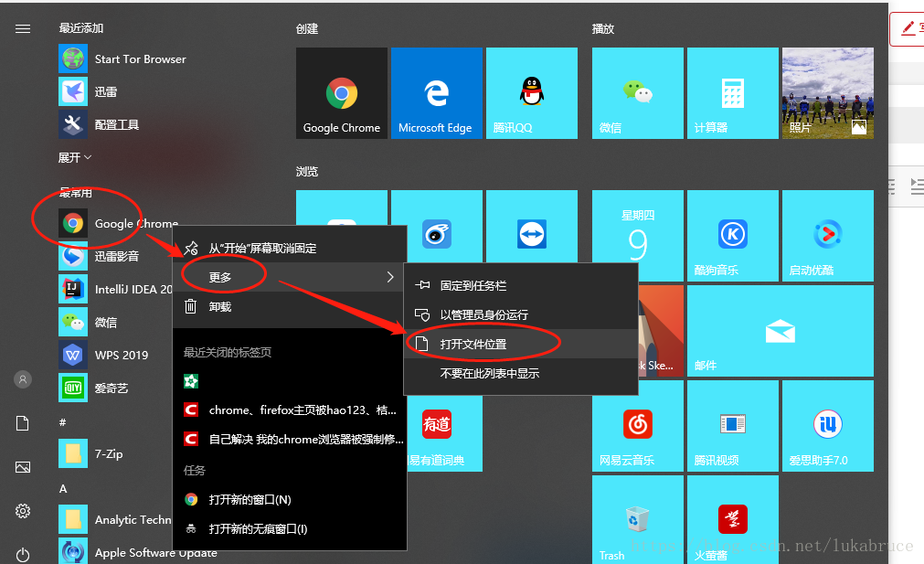Click the Power button in sidebar

pyautogui.click(x=23, y=555)
